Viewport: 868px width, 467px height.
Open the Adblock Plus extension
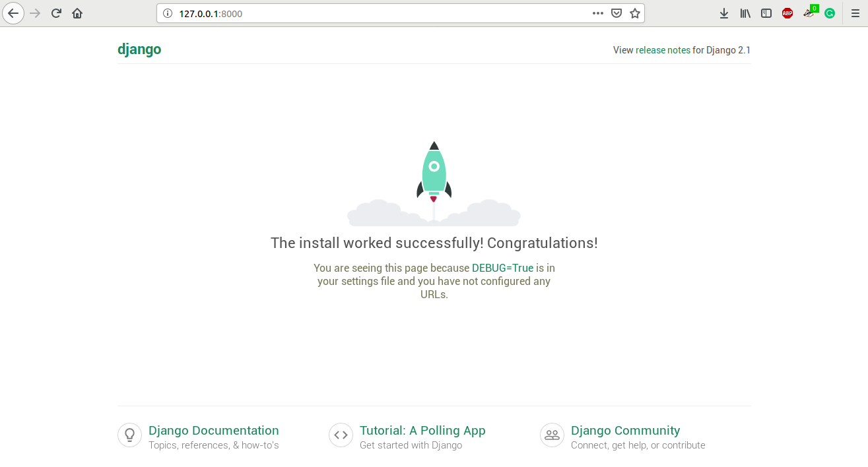click(787, 13)
